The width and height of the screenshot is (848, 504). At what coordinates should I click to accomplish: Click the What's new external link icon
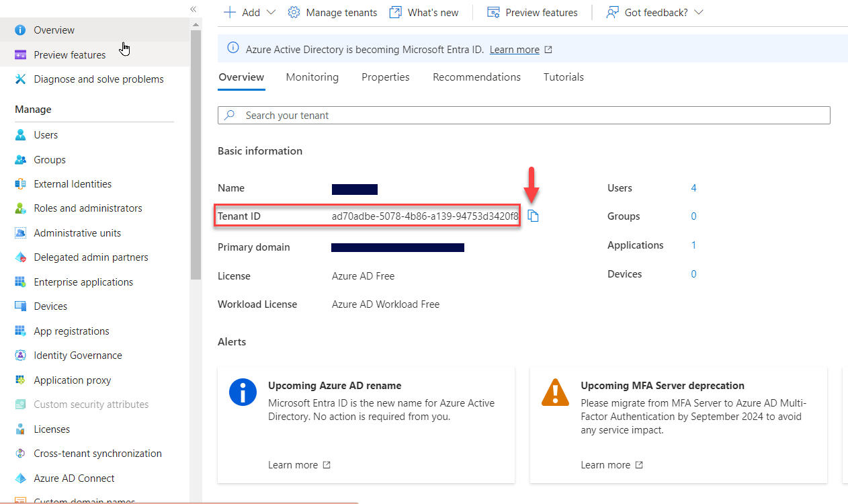tap(395, 12)
